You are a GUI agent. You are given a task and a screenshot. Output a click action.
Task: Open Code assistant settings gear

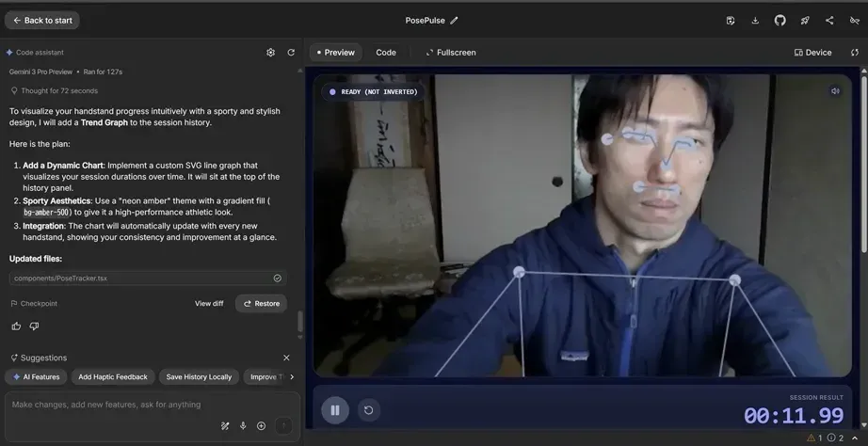coord(271,53)
